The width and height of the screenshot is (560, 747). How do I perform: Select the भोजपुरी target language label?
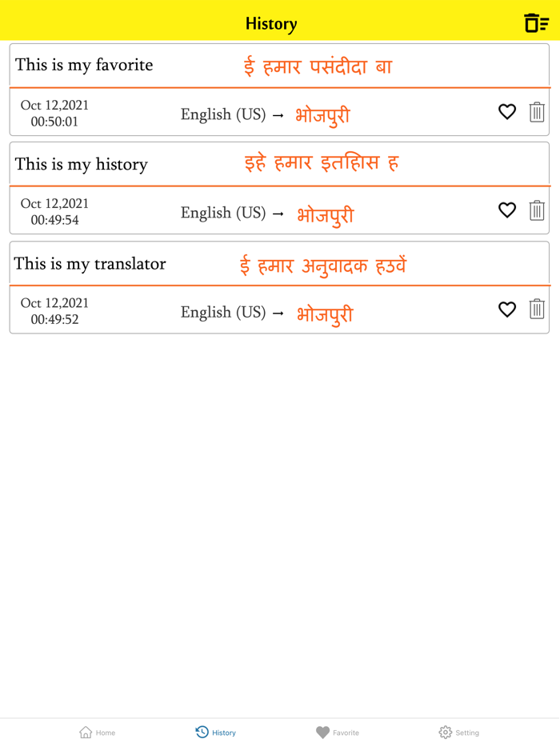[322, 114]
